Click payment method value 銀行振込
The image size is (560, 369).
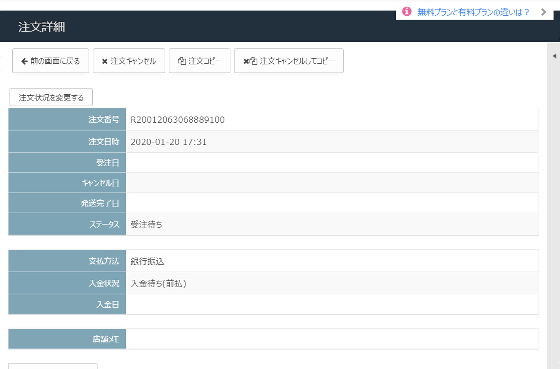click(x=147, y=261)
